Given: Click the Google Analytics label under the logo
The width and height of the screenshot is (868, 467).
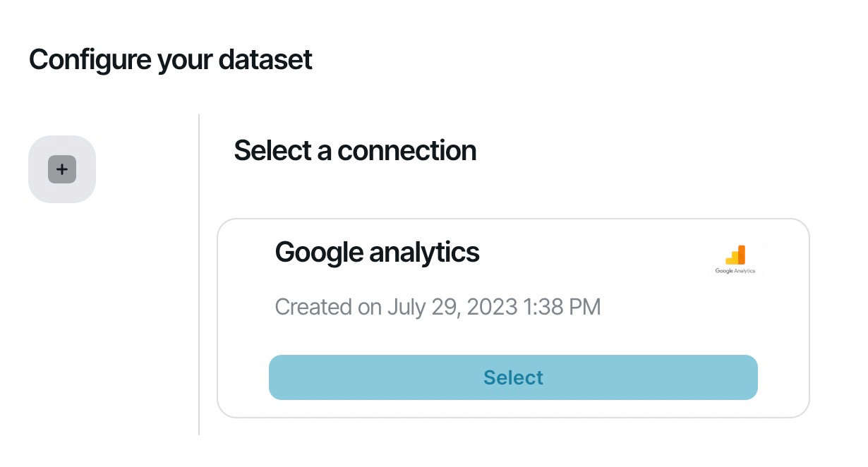Looking at the screenshot, I should [735, 269].
